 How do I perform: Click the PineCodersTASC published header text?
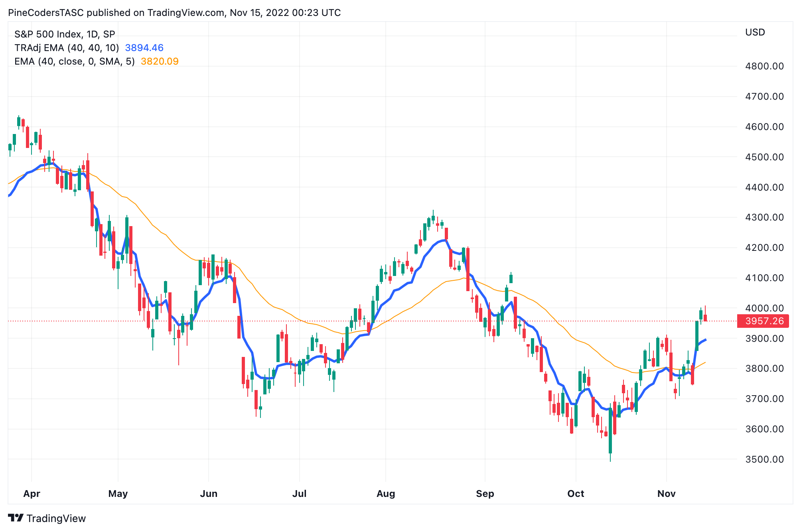tap(174, 13)
